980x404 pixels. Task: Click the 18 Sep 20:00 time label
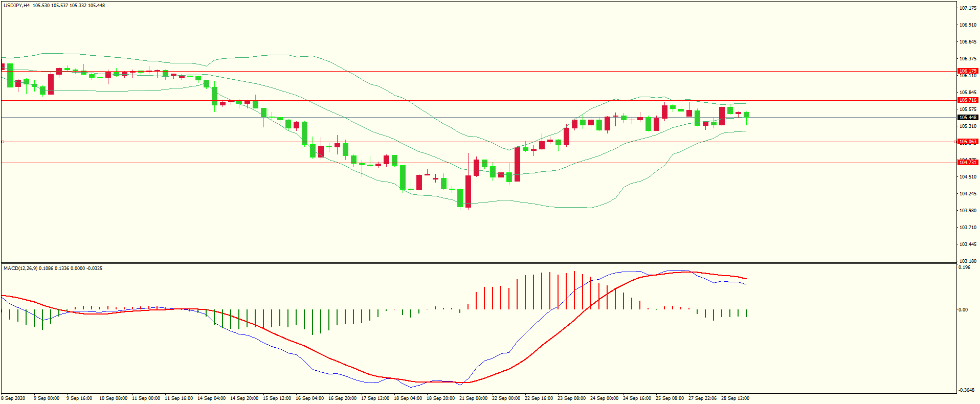point(440,398)
